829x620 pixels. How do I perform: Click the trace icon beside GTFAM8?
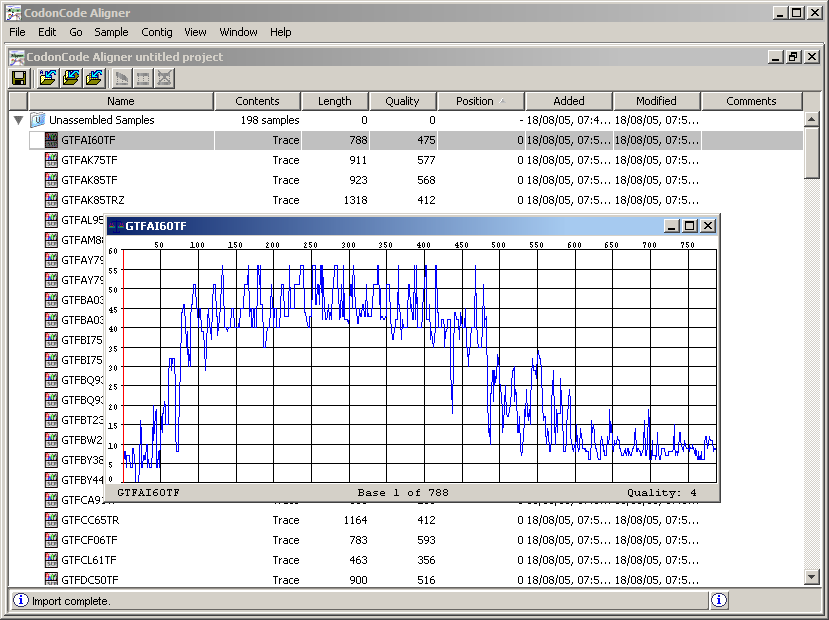51,240
